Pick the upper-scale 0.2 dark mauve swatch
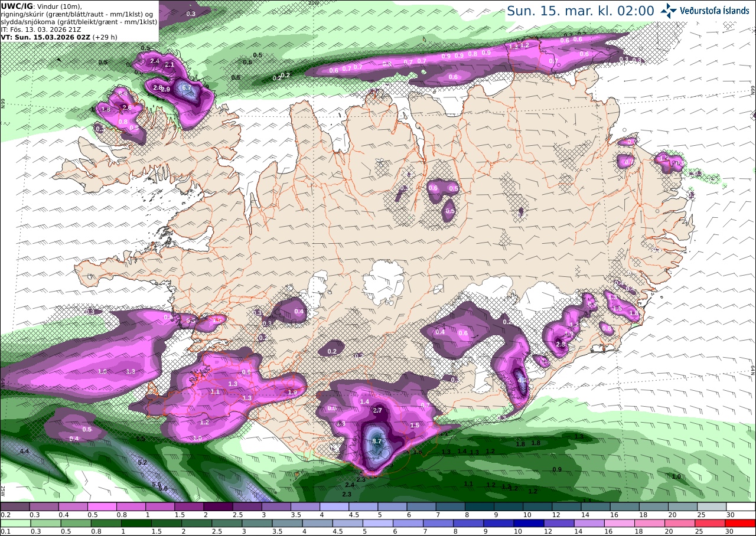 tap(15, 506)
